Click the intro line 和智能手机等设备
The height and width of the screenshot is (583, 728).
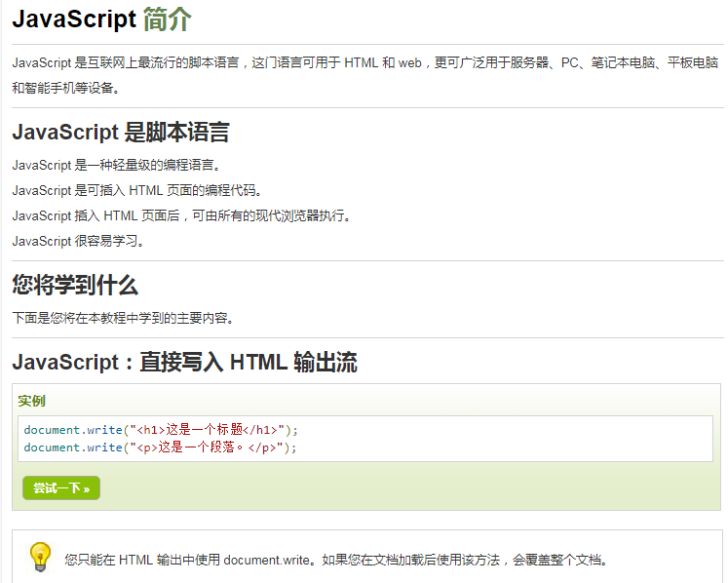click(x=66, y=88)
